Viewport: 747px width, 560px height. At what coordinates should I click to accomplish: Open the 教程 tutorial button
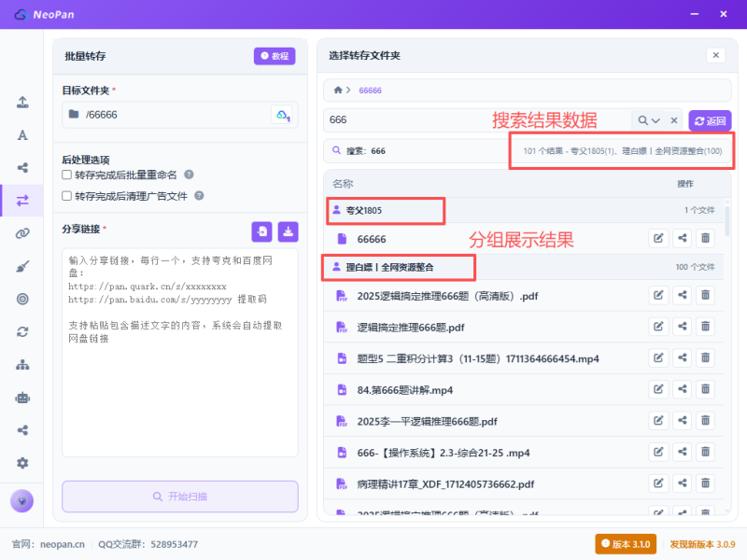click(275, 56)
